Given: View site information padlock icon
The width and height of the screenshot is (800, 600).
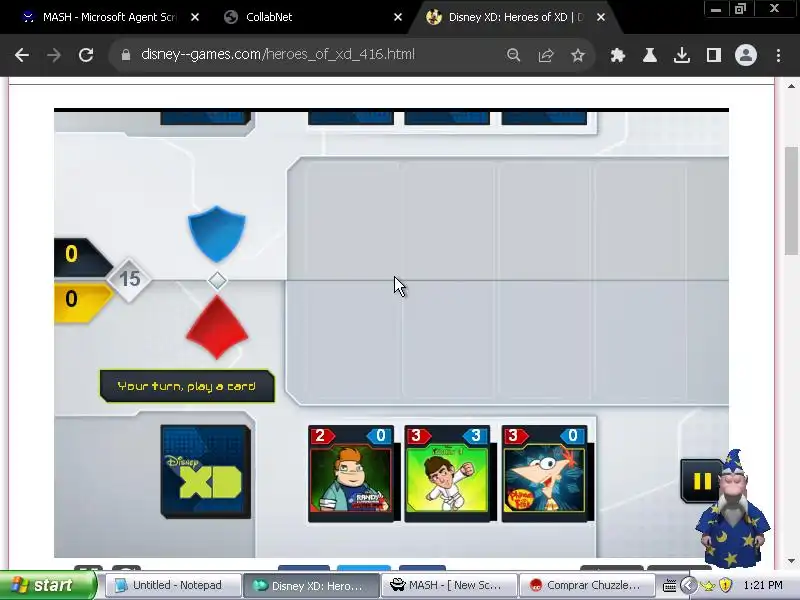Looking at the screenshot, I should click(126, 55).
